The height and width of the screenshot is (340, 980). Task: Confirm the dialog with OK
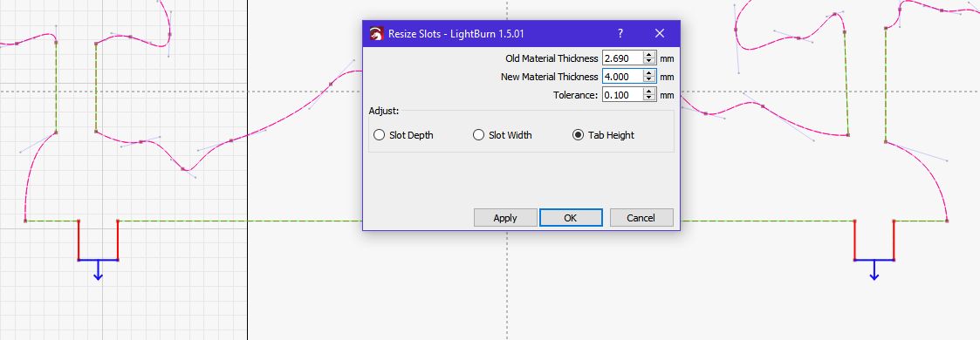point(571,218)
